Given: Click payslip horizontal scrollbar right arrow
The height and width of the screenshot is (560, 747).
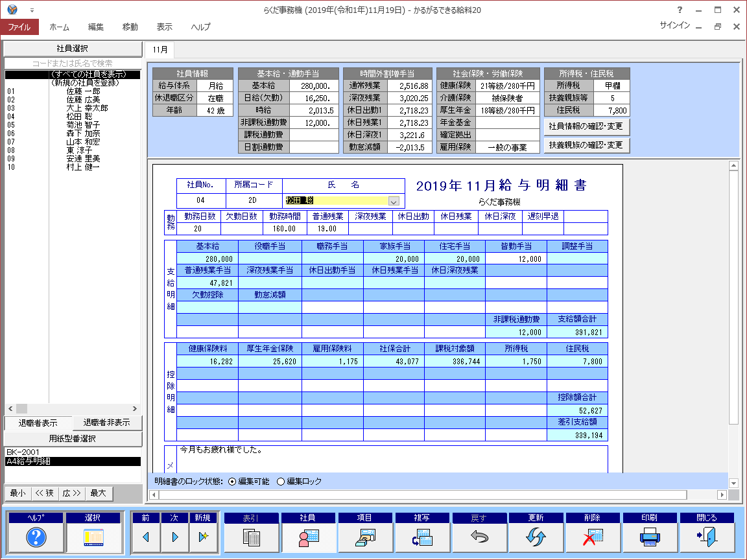Looking at the screenshot, I should click(x=722, y=495).
